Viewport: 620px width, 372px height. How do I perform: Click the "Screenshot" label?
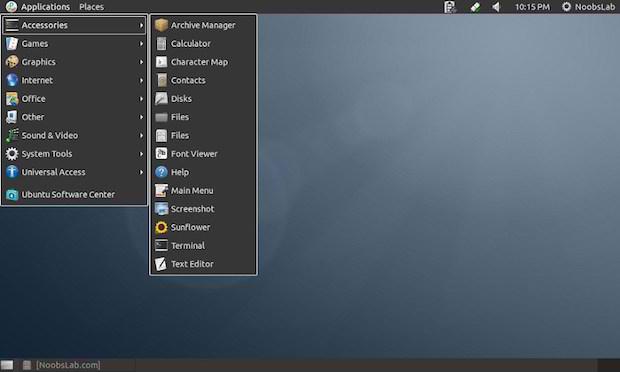[193, 209]
